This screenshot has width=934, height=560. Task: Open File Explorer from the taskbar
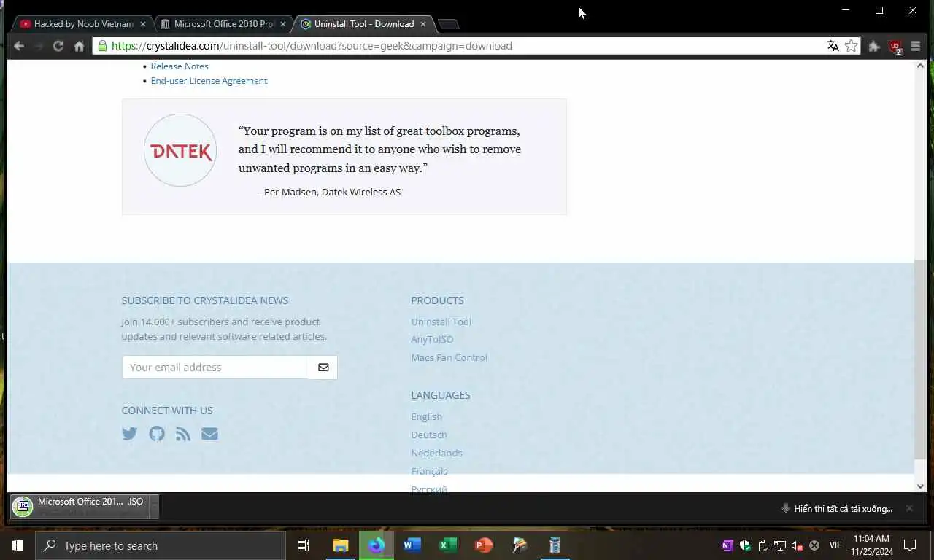pos(341,545)
